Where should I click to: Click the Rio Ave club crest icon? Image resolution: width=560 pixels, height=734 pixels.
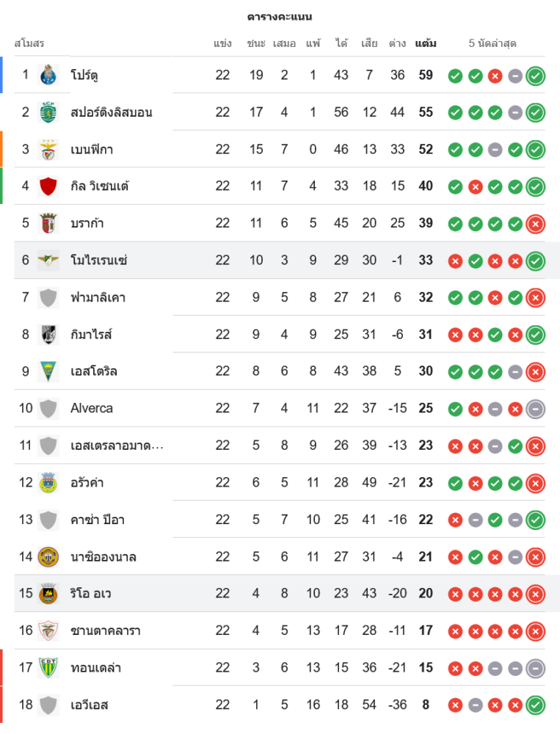(48, 593)
